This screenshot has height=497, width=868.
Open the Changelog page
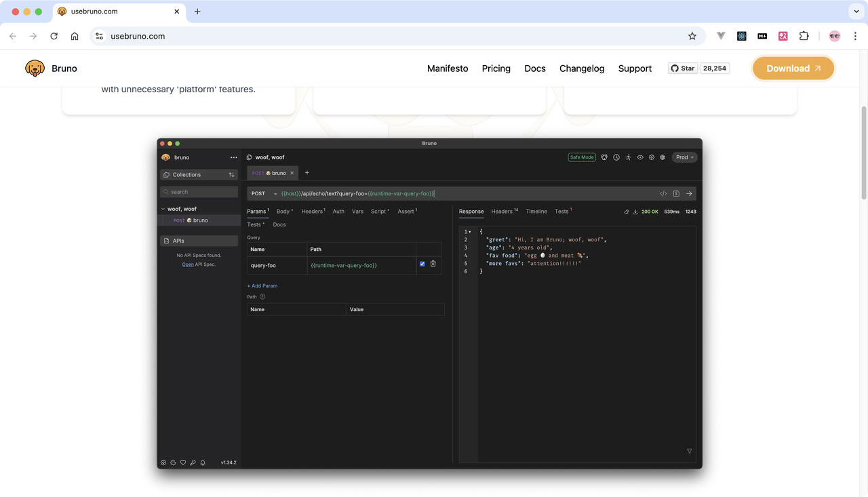582,68
